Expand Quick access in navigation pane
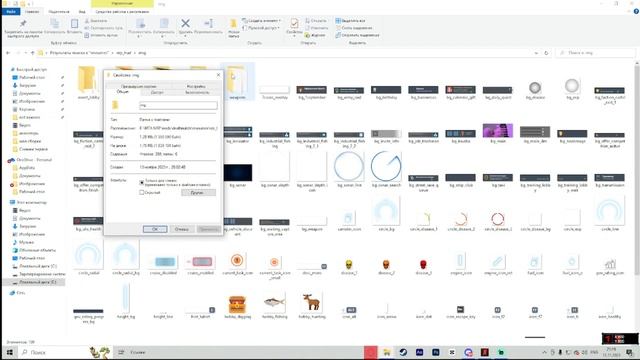The width and height of the screenshot is (640, 360). pyautogui.click(x=29, y=69)
